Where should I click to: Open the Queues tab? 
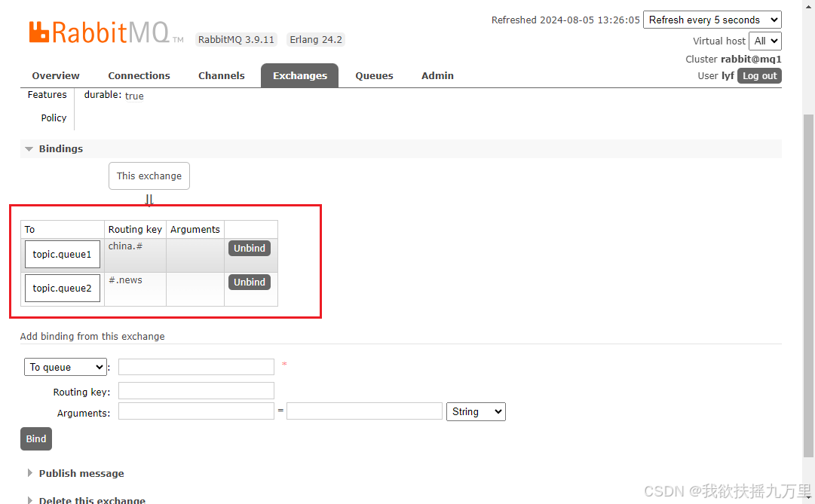pos(374,76)
